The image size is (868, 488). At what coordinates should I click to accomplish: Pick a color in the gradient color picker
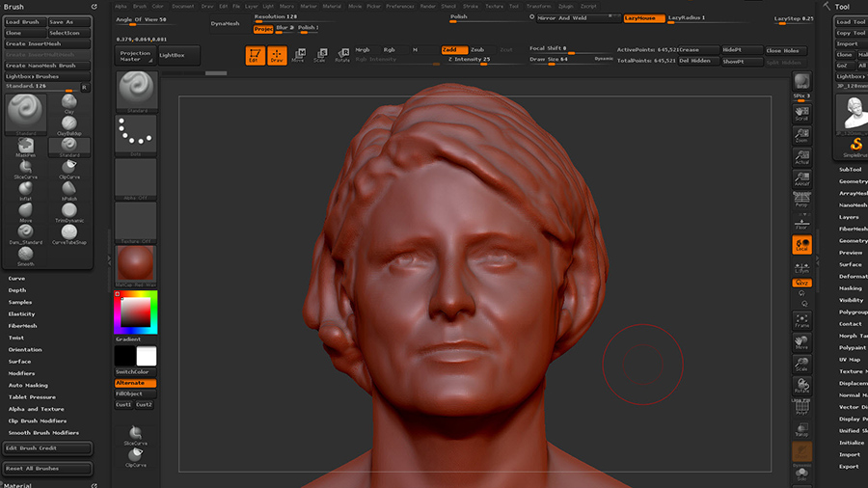136,312
